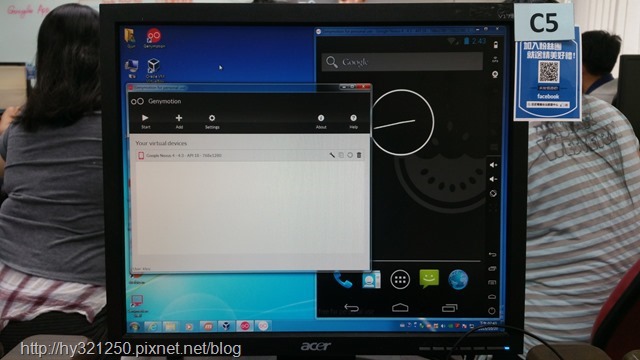The height and width of the screenshot is (360, 640).
Task: Open Genymotion Settings
Action: coord(212,121)
